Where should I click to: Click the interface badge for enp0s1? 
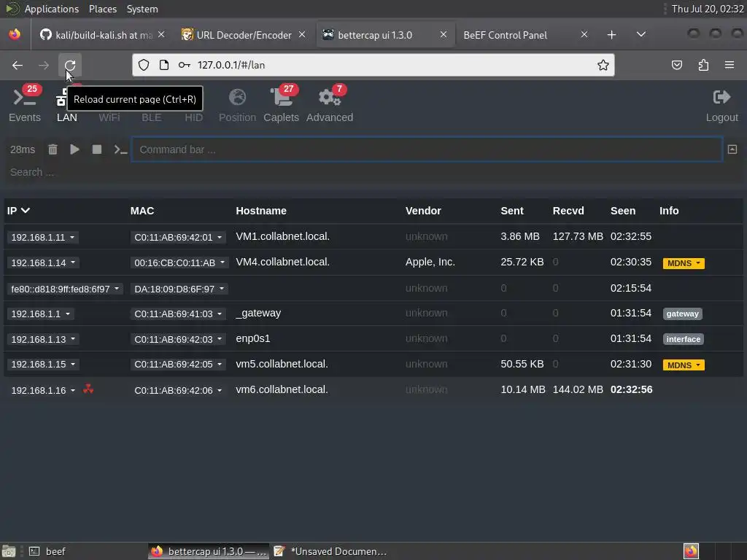[x=683, y=339]
